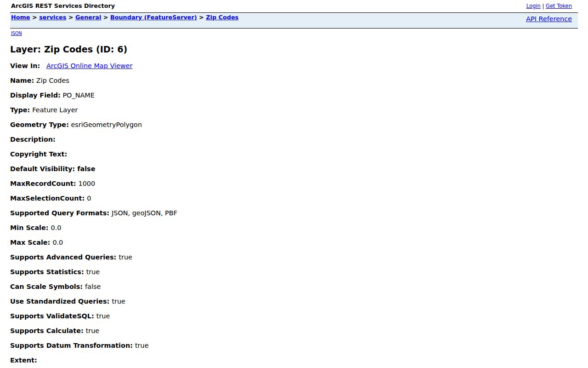
Task: Click the 'Supports Statistics' label
Action: pos(47,272)
